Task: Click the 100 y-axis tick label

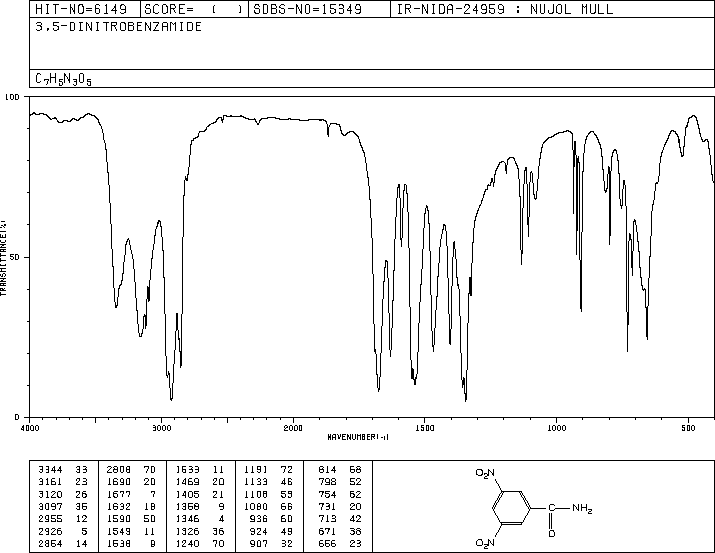Action: (12, 97)
